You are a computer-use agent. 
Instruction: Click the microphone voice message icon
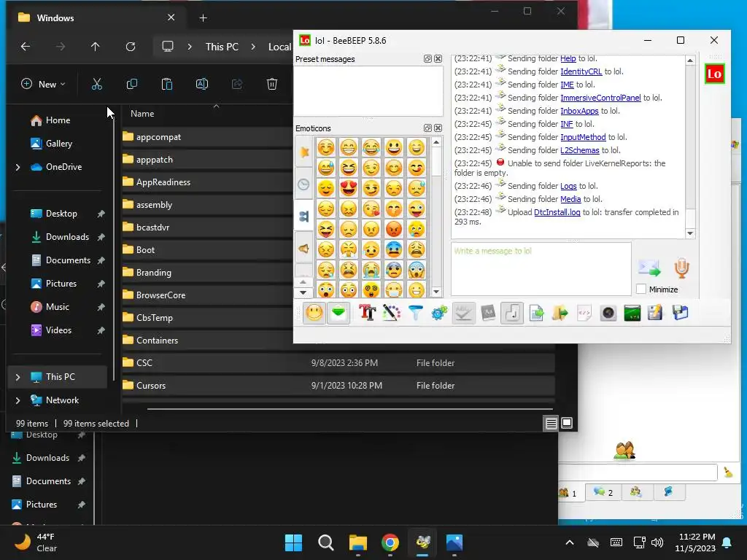[x=682, y=268]
